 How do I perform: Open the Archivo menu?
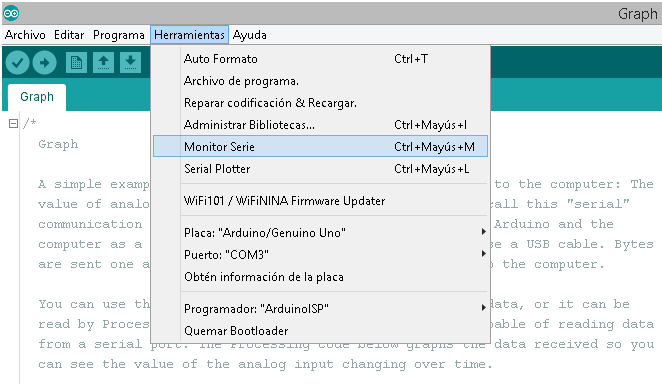click(25, 35)
